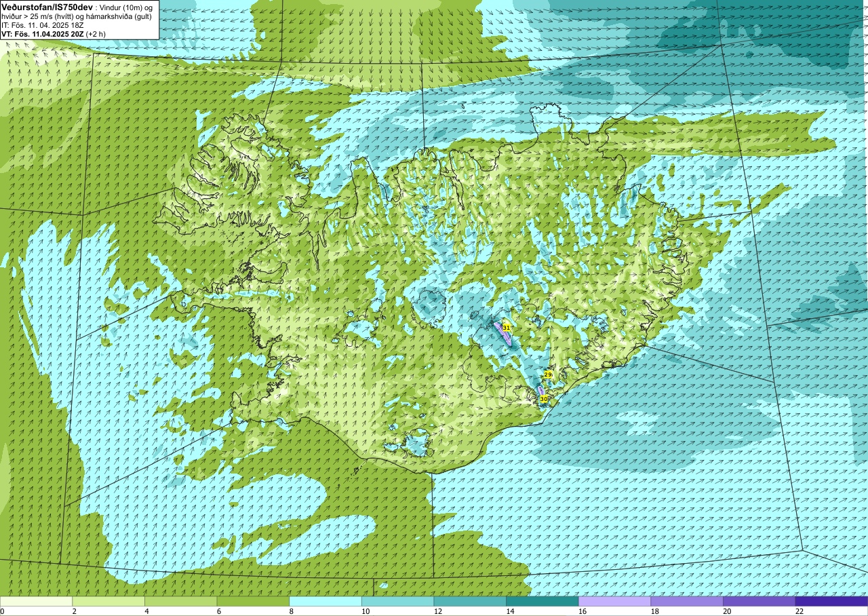The width and height of the screenshot is (868, 616).
Task: Click the legend value '20'
Action: (x=727, y=611)
